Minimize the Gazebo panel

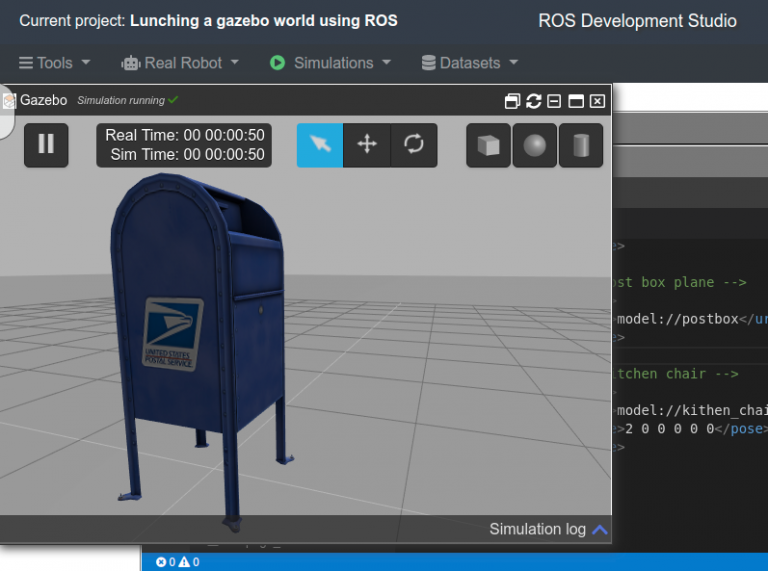pos(554,101)
